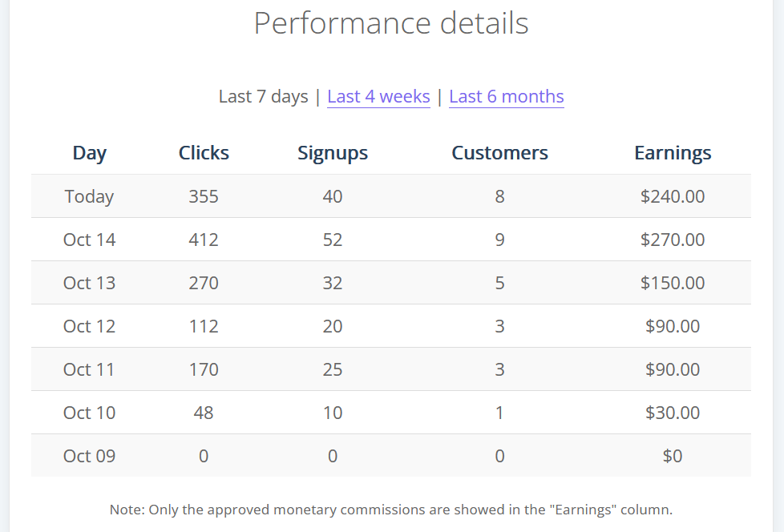Click the Customers column header
The height and width of the screenshot is (532, 784).
point(499,153)
